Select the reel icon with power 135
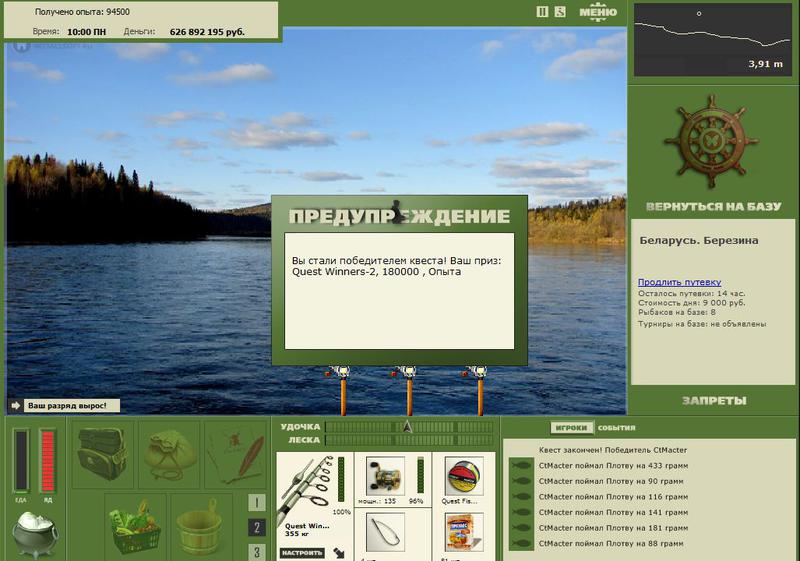The image size is (800, 561). pos(385,476)
